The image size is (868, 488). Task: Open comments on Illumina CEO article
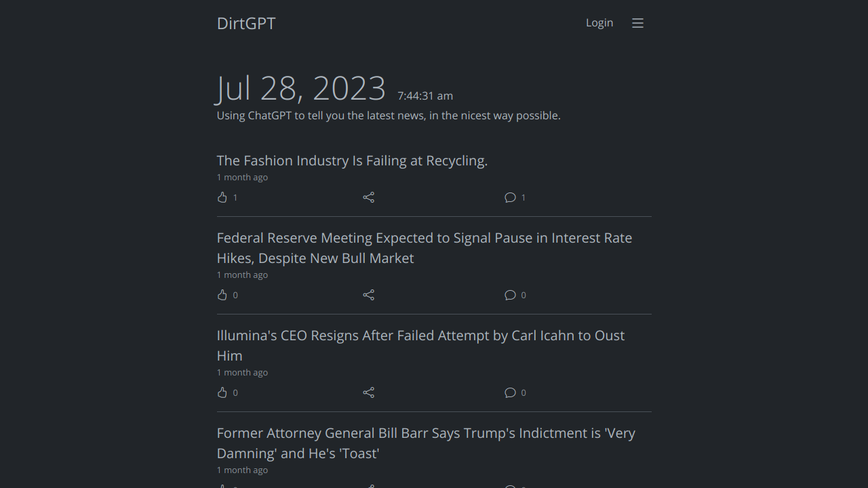pos(511,392)
